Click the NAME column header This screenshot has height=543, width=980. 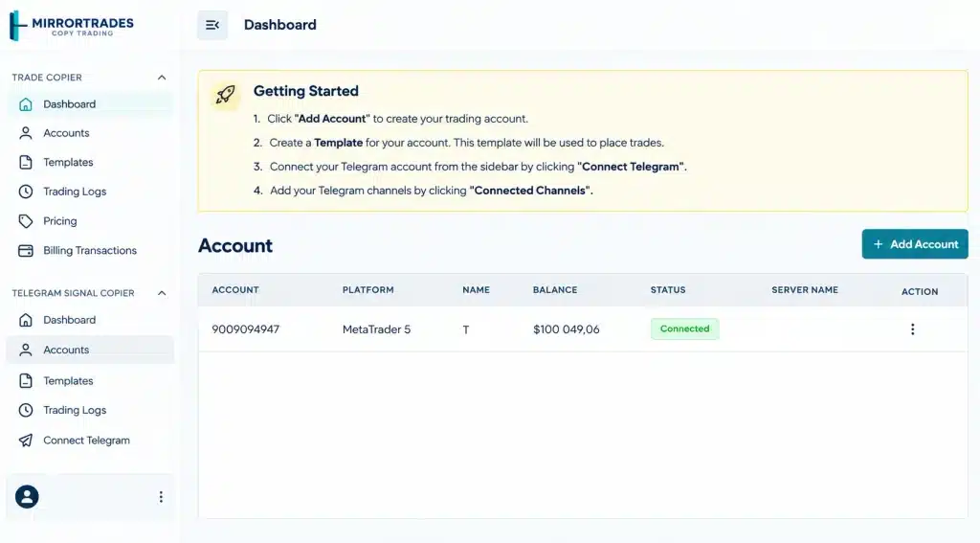(477, 289)
